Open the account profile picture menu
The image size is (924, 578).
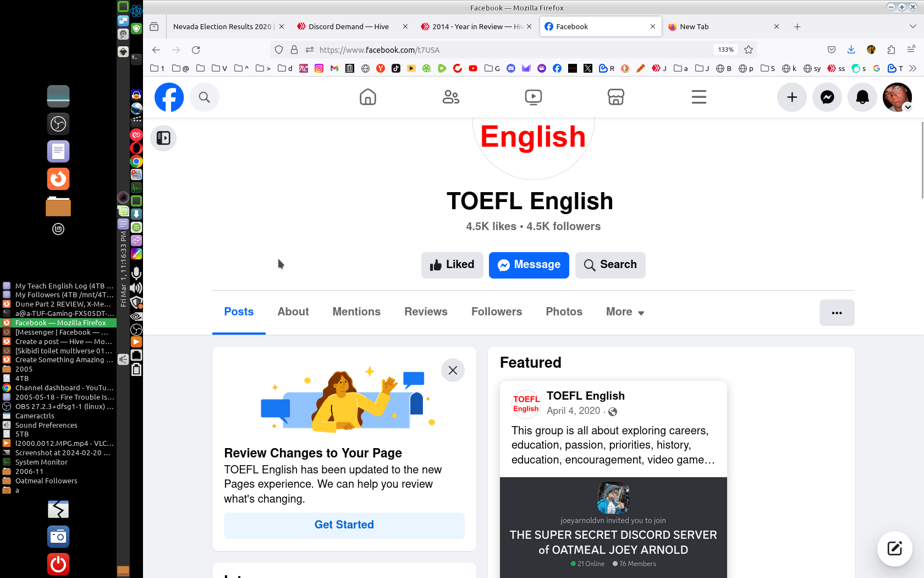tap(898, 97)
